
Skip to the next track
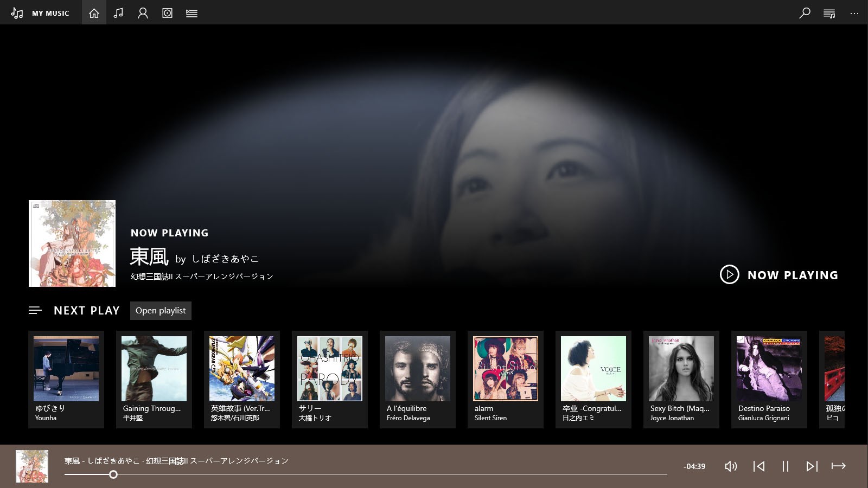tap(812, 466)
